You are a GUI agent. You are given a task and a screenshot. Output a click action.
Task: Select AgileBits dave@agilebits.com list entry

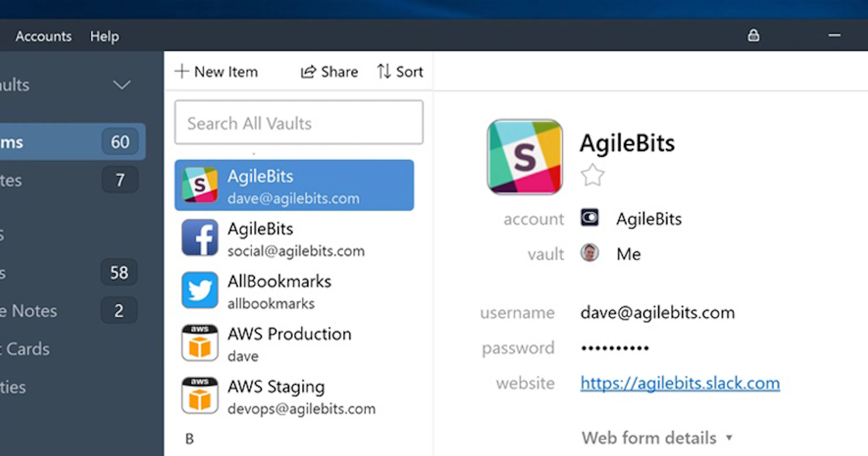click(294, 185)
